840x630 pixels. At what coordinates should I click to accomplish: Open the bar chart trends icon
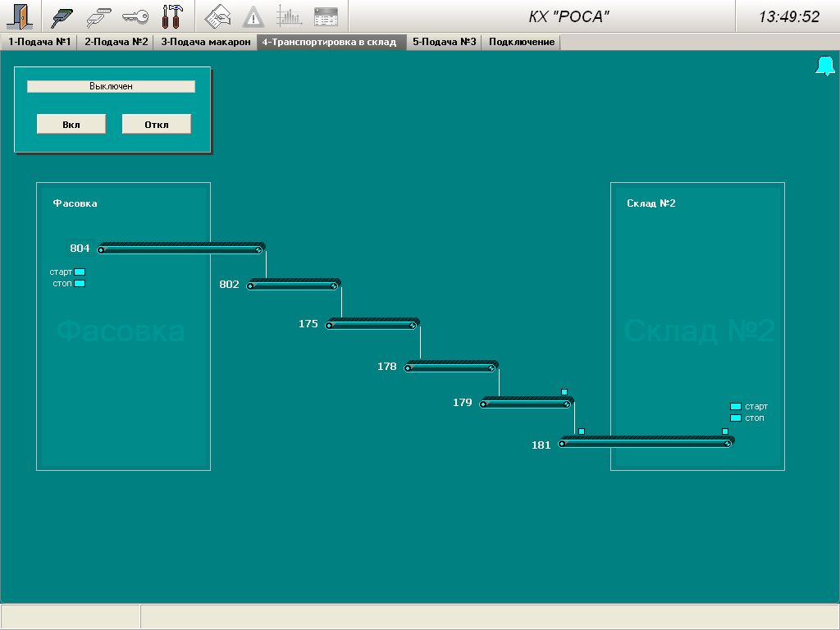tap(289, 16)
